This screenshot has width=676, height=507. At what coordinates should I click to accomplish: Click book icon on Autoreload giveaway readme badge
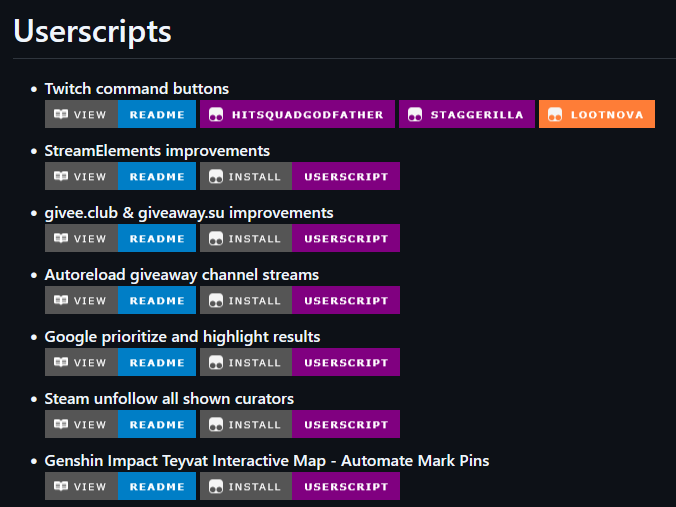[61, 300]
